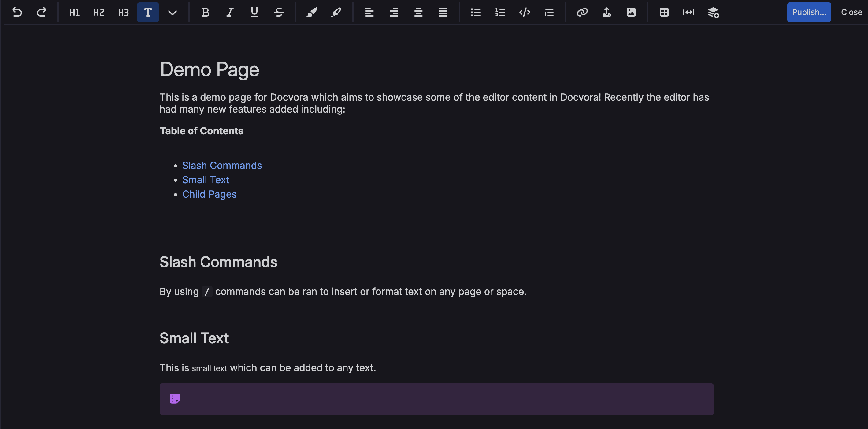Toggle italic formatting
Image resolution: width=868 pixels, height=429 pixels.
click(x=230, y=13)
